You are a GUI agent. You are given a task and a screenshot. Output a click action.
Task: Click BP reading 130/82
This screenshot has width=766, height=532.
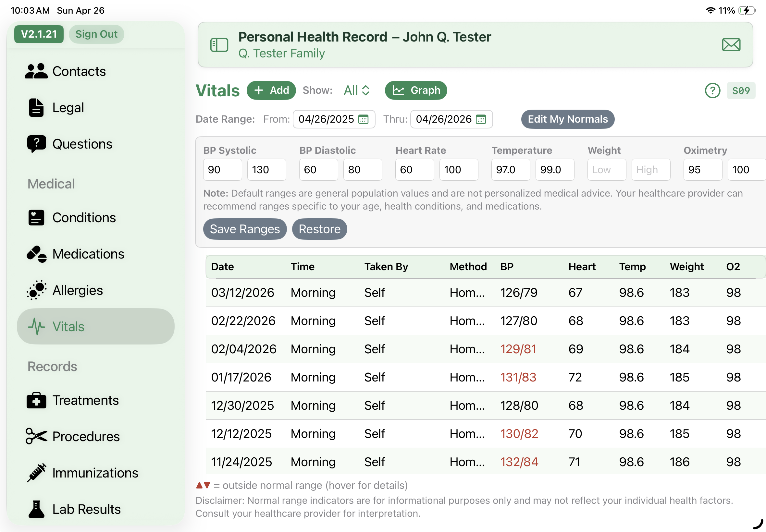(519, 434)
